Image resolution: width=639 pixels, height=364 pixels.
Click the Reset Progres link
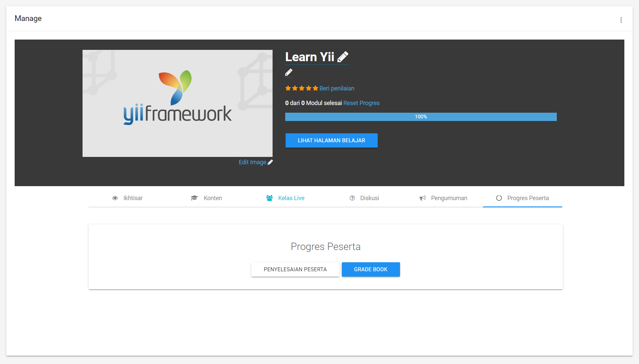(x=361, y=103)
